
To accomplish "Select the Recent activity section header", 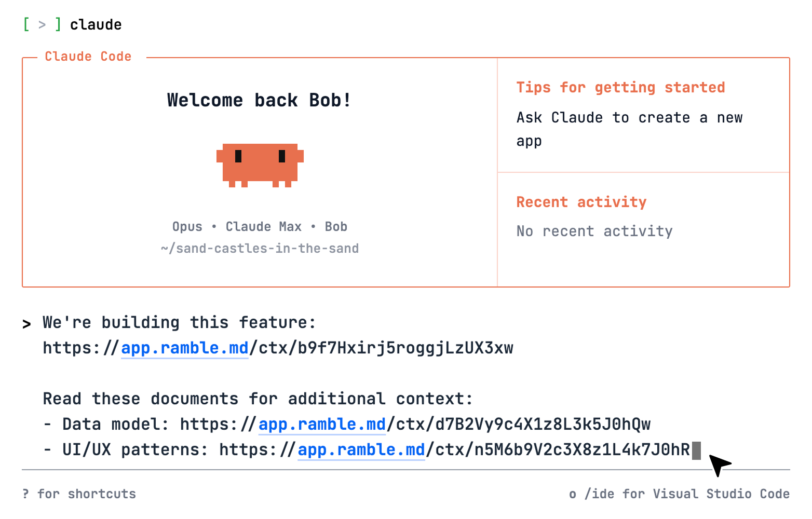I will tap(581, 202).
